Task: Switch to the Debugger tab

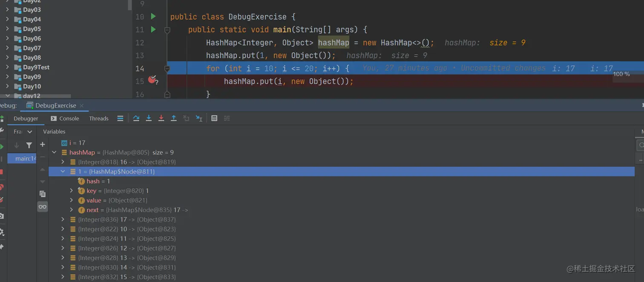Action: point(26,119)
